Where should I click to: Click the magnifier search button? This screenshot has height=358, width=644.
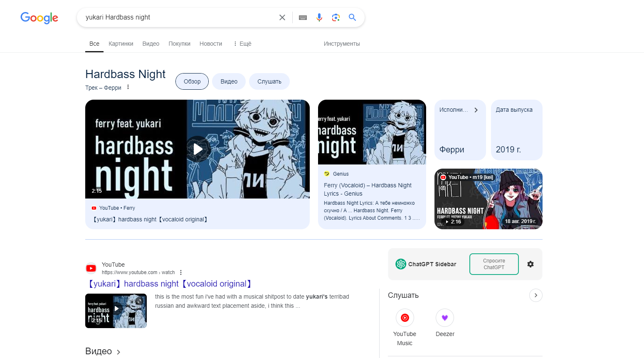(352, 17)
